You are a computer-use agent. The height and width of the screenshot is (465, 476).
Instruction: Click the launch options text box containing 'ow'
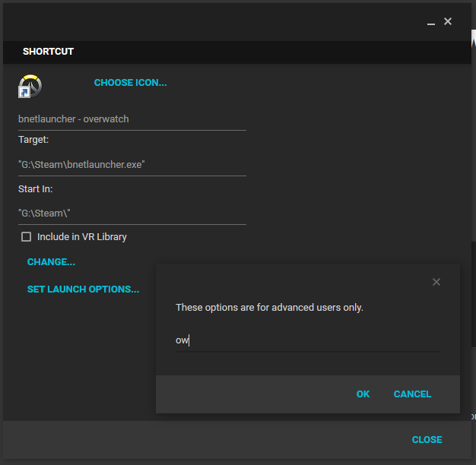coord(307,340)
